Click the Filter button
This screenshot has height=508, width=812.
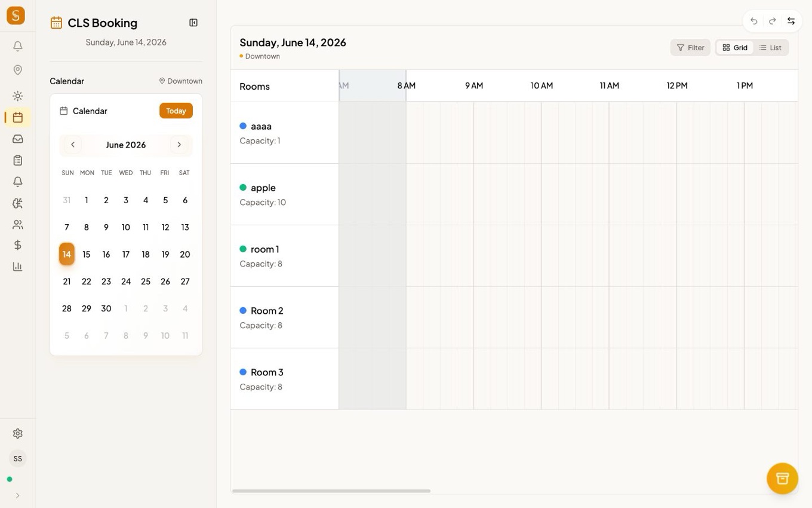point(690,48)
